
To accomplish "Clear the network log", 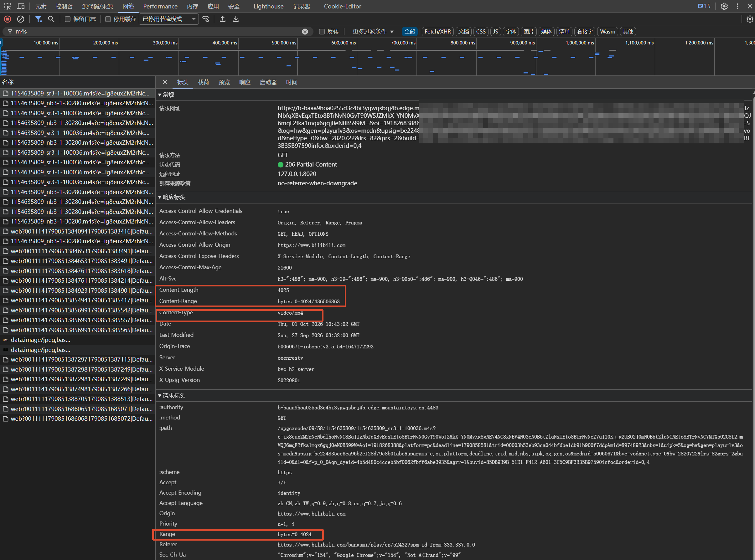I will click(x=21, y=19).
